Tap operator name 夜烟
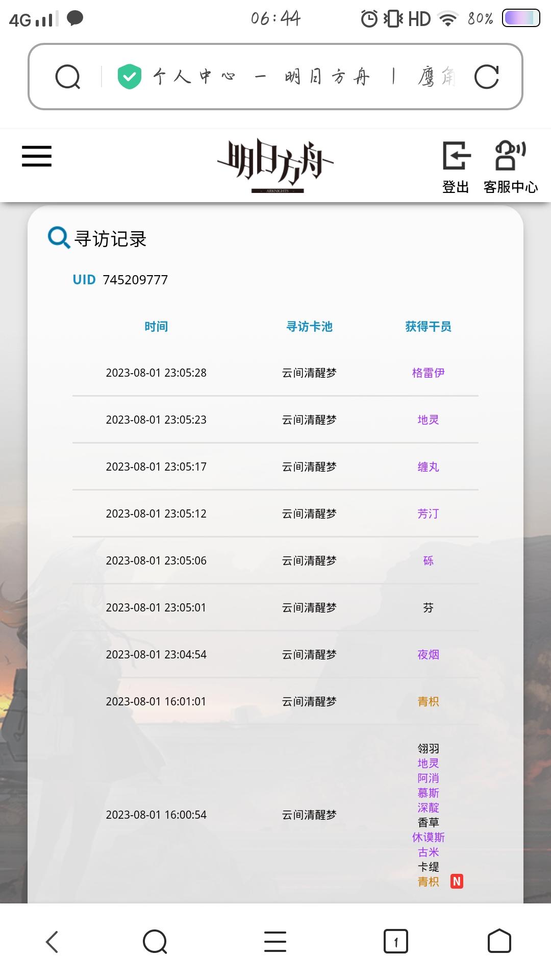This screenshot has height=980, width=551. [429, 655]
